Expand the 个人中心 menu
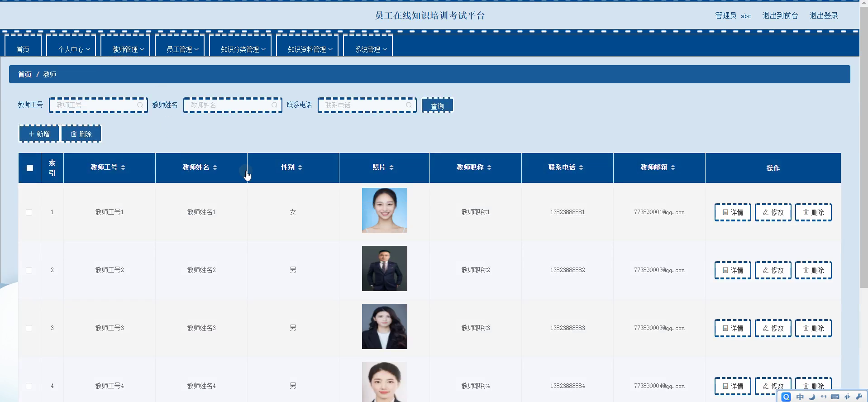The image size is (868, 402). tap(71, 46)
